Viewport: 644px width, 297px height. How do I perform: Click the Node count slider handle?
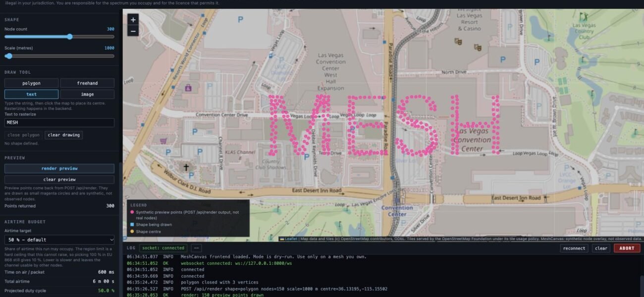click(70, 37)
